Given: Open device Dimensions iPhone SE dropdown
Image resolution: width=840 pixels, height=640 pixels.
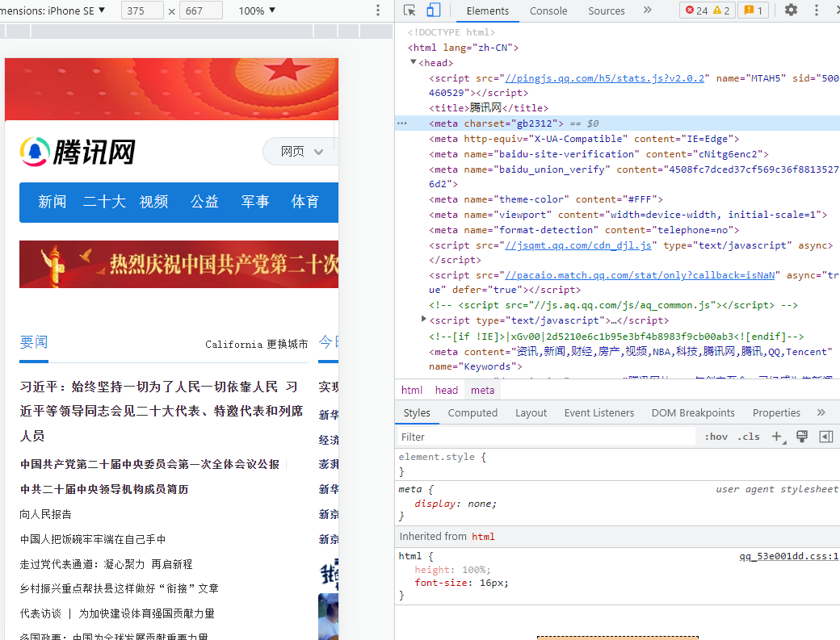Looking at the screenshot, I should click(52, 10).
